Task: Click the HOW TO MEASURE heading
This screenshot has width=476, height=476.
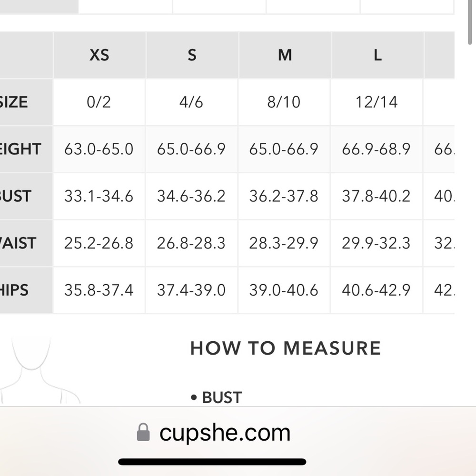Action: (x=285, y=348)
